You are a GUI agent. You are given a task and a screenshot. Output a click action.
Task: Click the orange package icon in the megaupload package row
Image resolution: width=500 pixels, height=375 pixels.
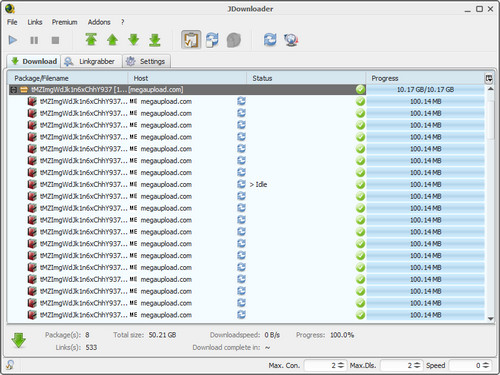24,90
